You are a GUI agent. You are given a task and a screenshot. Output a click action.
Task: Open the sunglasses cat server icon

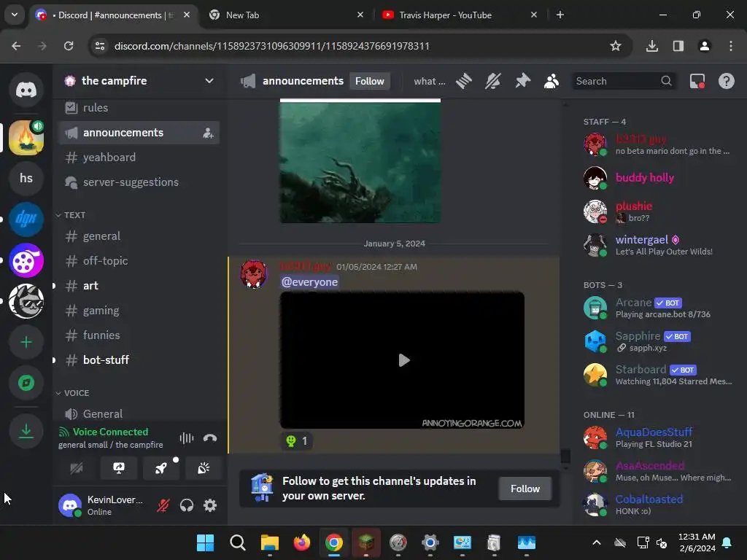coord(26,301)
